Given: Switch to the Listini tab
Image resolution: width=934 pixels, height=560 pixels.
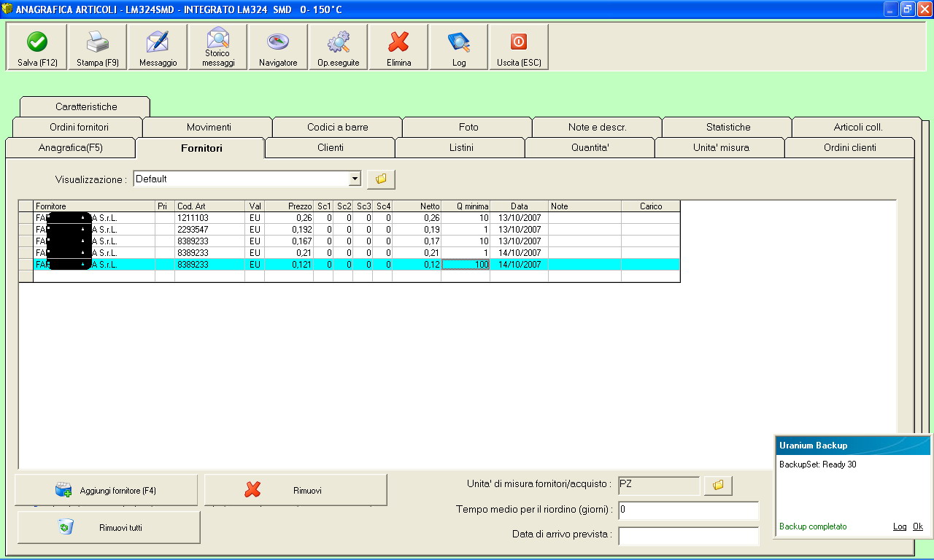Looking at the screenshot, I should pyautogui.click(x=461, y=147).
